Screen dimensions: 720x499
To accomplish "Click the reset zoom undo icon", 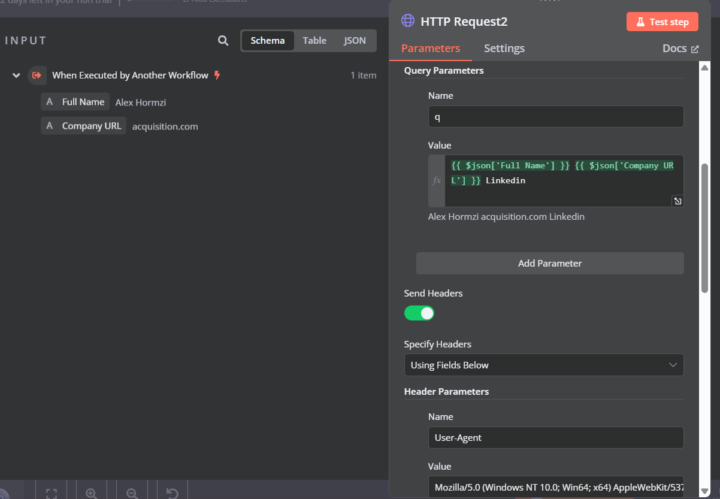I will [172, 492].
